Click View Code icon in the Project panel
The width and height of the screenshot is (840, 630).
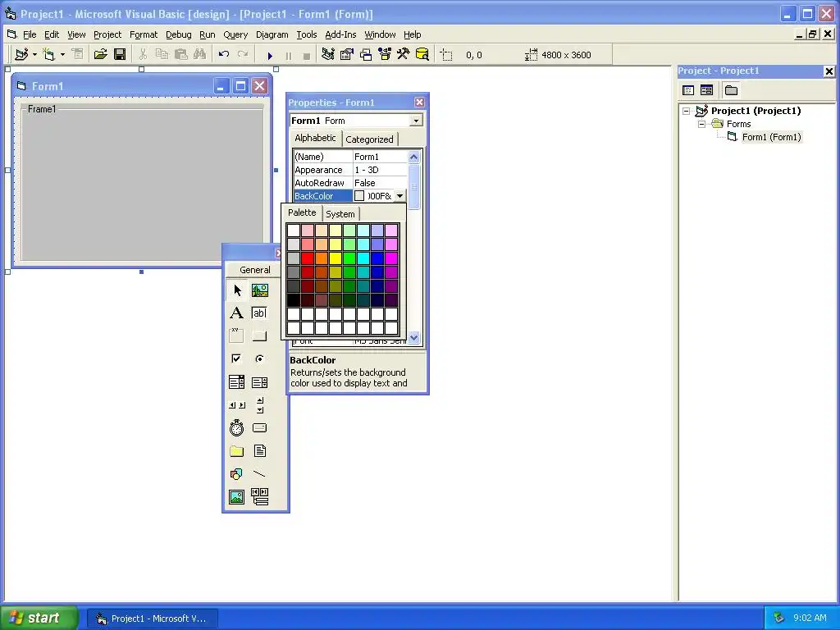[x=688, y=90]
